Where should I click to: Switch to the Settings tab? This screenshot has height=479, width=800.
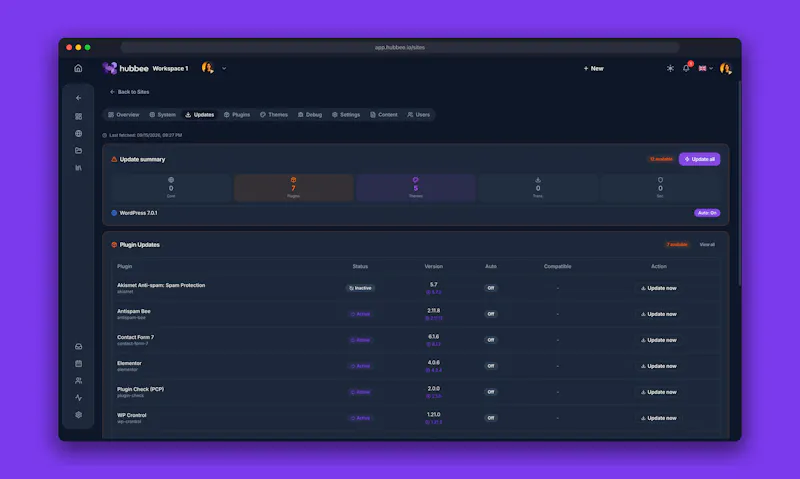pos(346,115)
